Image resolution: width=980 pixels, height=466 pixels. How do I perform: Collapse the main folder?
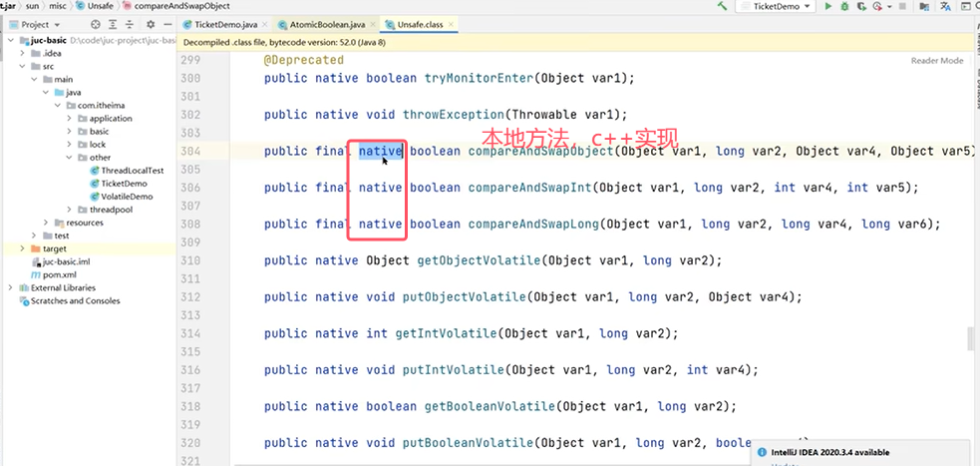35,80
